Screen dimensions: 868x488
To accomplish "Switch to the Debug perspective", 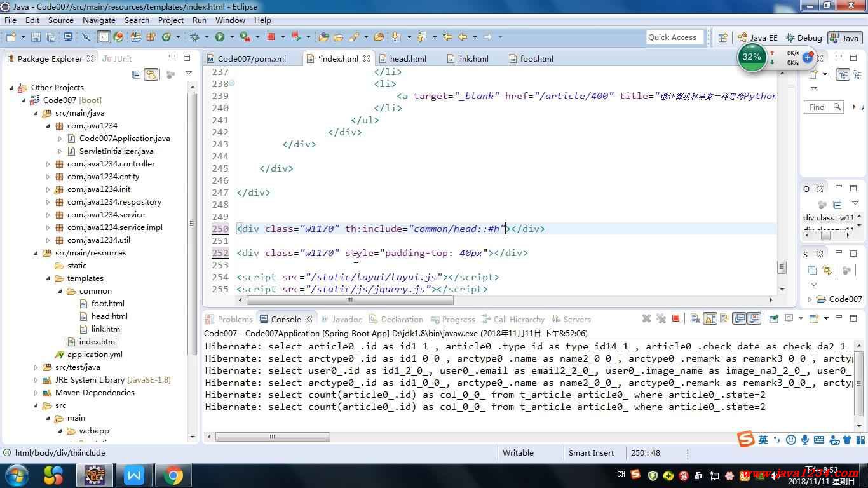I will pos(803,37).
